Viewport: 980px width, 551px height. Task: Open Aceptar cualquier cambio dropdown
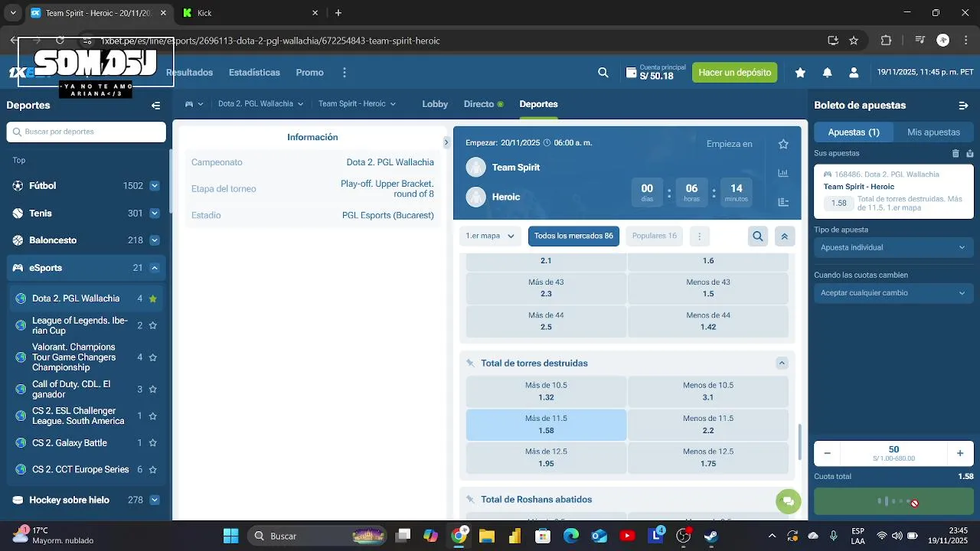coord(893,293)
